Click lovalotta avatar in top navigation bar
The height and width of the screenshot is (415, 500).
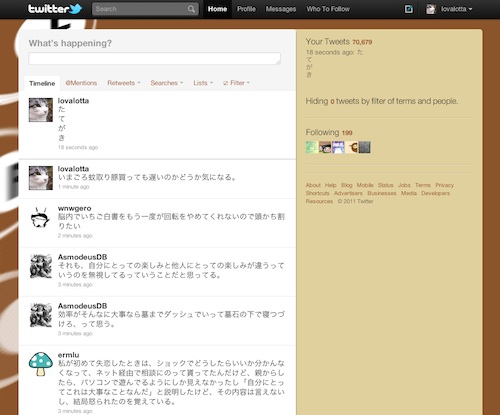click(431, 9)
